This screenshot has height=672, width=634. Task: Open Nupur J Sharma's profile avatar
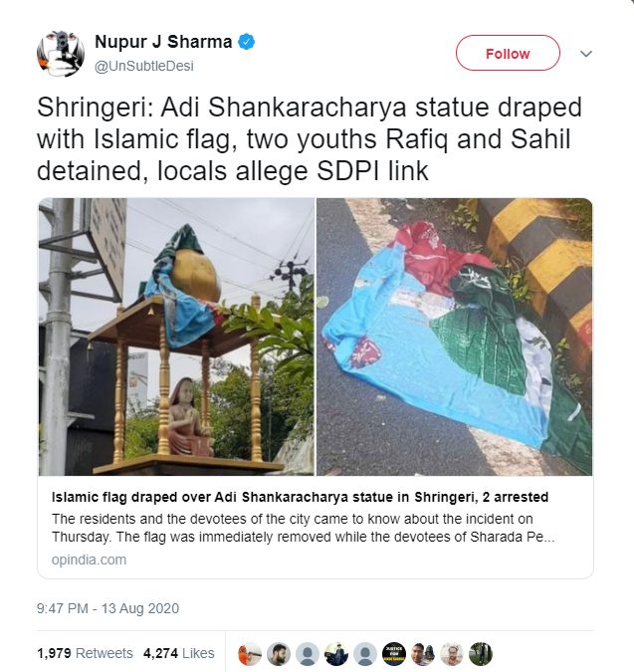pos(61,53)
